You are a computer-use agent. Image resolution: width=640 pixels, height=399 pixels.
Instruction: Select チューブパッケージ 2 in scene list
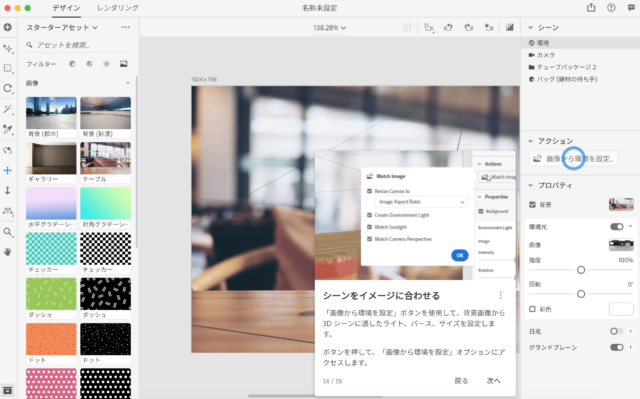click(580, 67)
